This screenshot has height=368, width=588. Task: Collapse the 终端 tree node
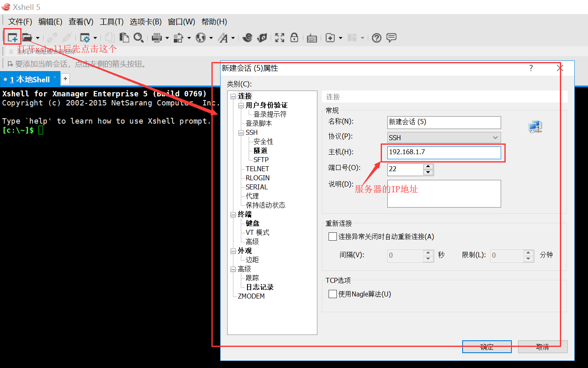pos(233,215)
